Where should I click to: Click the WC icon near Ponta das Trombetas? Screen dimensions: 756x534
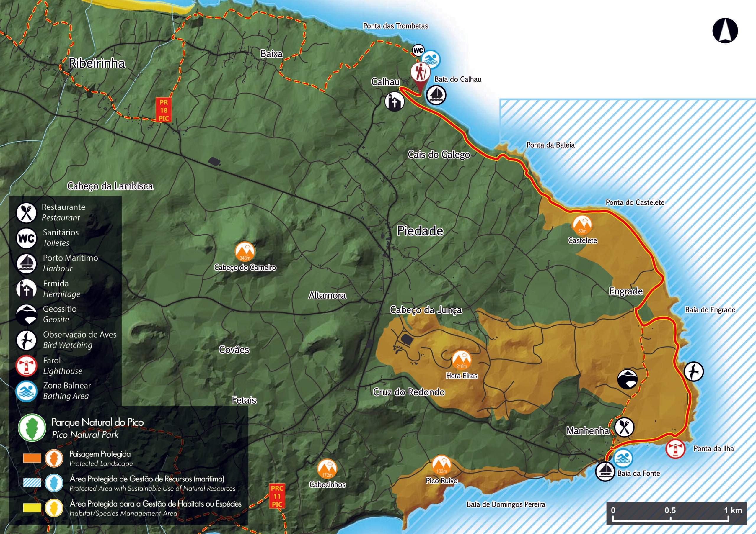coord(418,50)
